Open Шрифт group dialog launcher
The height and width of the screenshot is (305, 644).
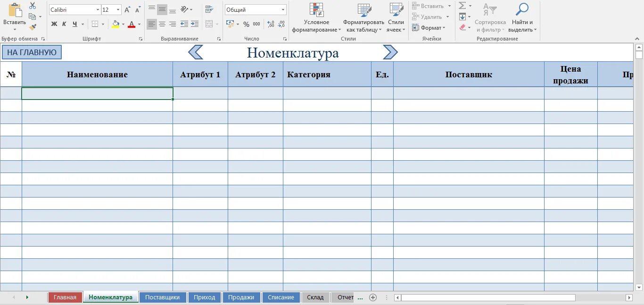point(141,39)
